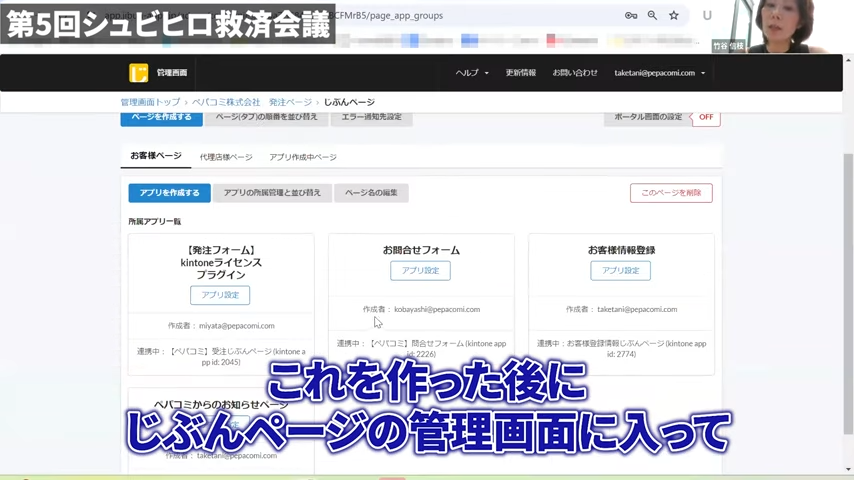Open 更新情報 in the header
Screen dimensions: 854x480
[521, 72]
